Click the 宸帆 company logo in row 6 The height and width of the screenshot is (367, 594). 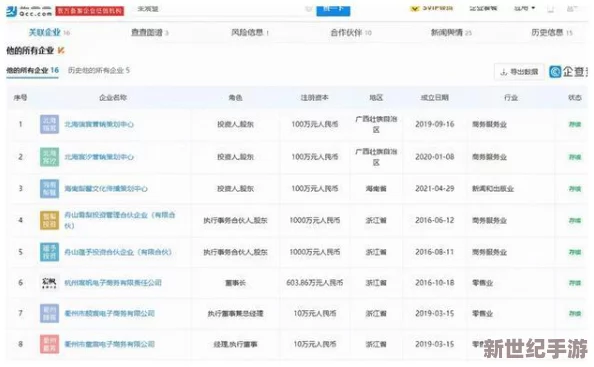(50, 283)
